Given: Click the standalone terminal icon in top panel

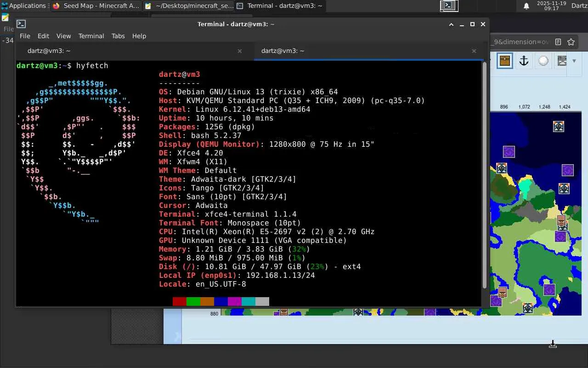Looking at the screenshot, I should tap(449, 6).
